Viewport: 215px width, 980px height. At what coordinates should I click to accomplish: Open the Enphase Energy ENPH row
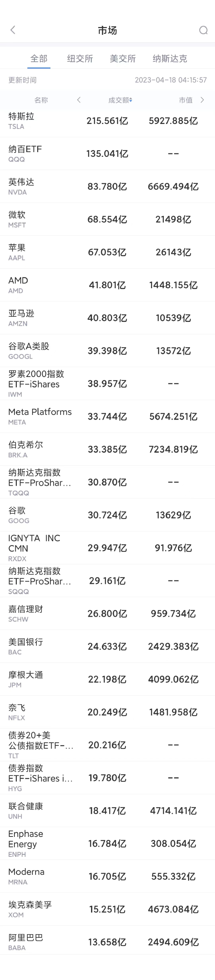coord(107,844)
